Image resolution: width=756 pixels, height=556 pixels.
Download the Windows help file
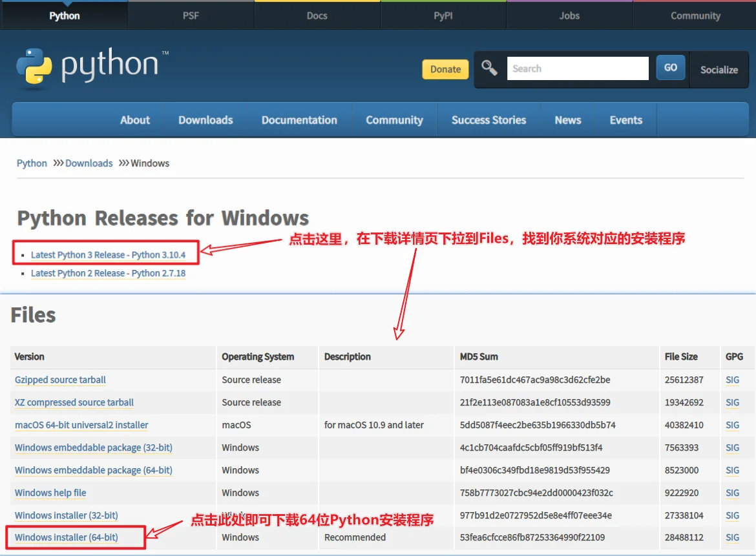50,493
